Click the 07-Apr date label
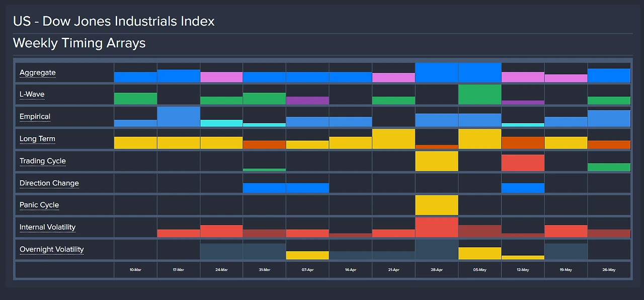Screen dimensions: 644x300 pos(307,270)
